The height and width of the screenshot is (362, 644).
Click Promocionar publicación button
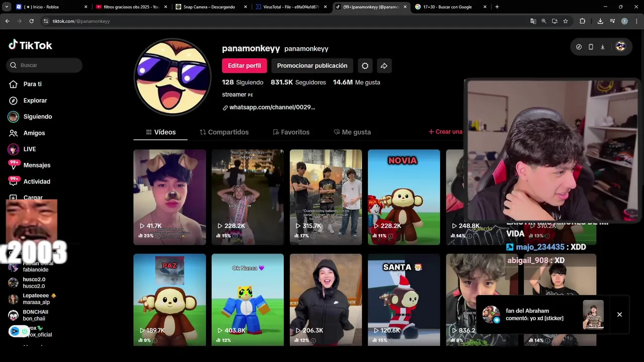coord(312,66)
